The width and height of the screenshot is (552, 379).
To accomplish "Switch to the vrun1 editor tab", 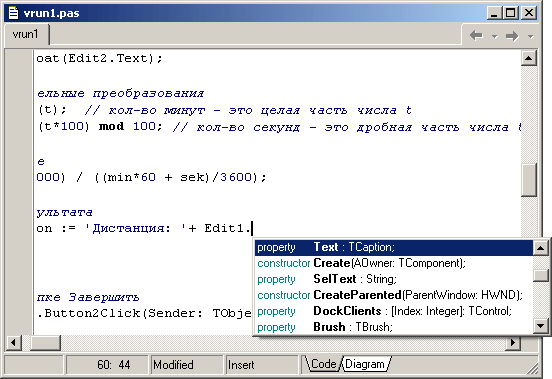I will pyautogui.click(x=25, y=34).
